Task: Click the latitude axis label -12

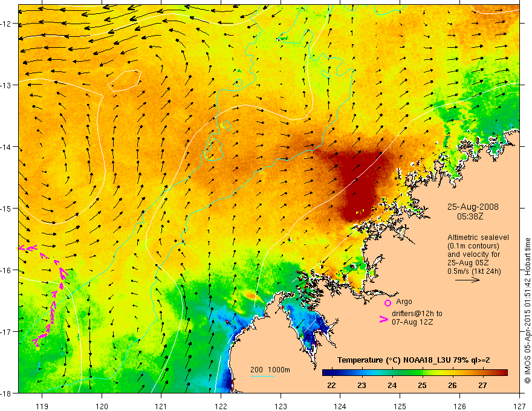Action: [x=5, y=24]
